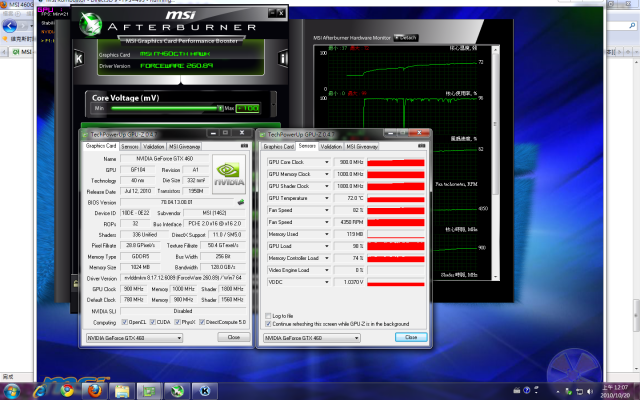
Task: Click the GPU Core Clock red graph
Action: [396, 162]
